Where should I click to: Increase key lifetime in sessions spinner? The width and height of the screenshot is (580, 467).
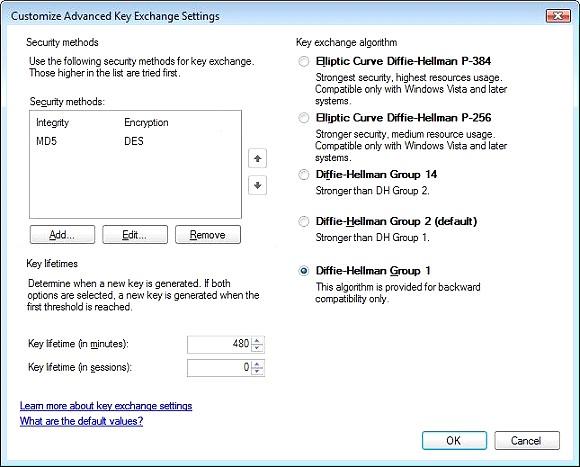pyautogui.click(x=257, y=364)
